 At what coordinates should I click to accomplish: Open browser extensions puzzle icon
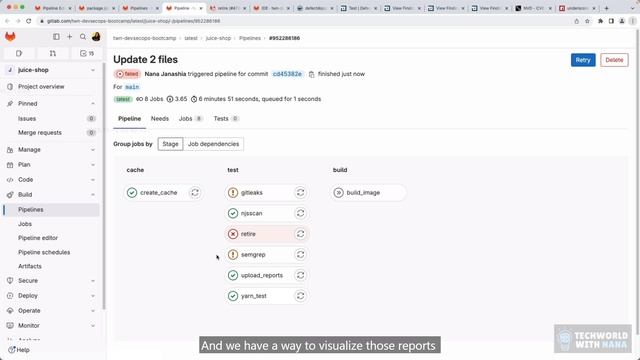(x=600, y=21)
